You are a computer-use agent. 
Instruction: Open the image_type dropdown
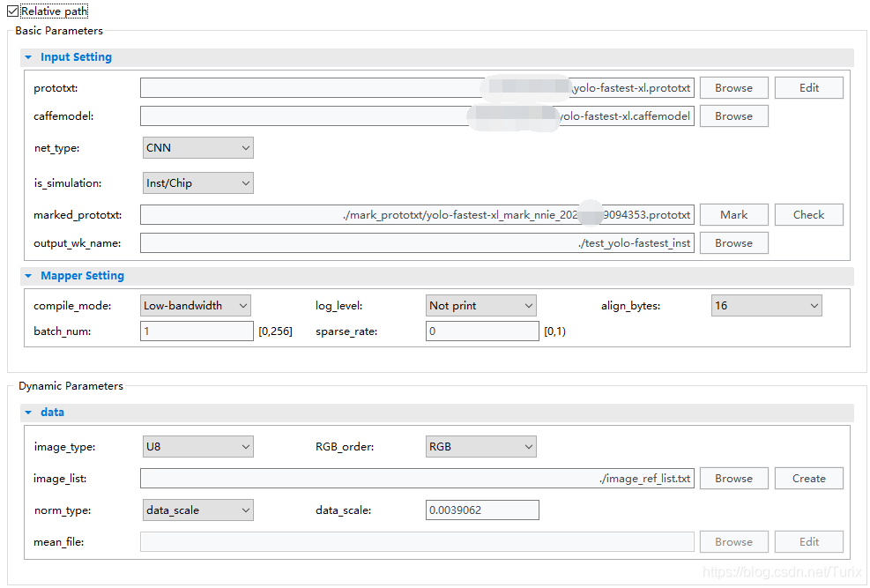pyautogui.click(x=198, y=447)
